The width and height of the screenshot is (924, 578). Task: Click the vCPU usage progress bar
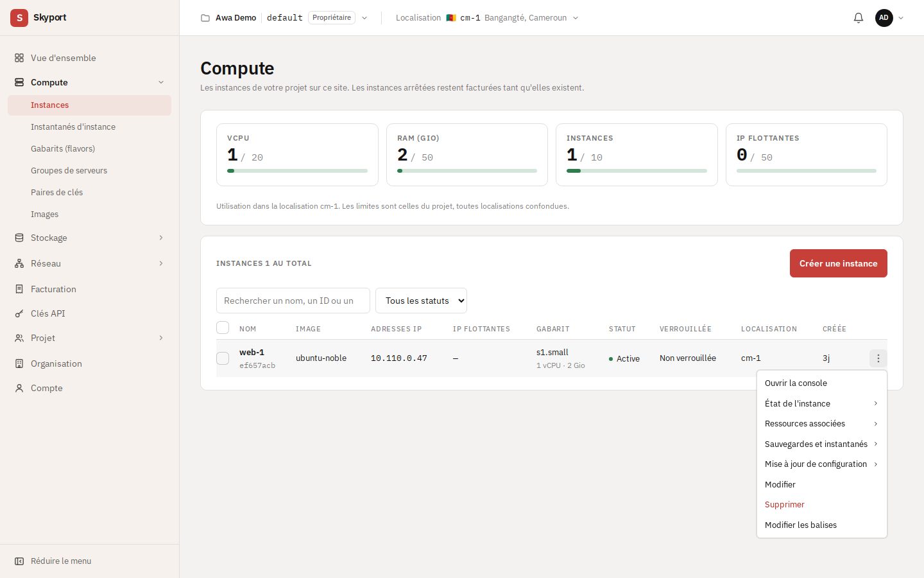(297, 171)
